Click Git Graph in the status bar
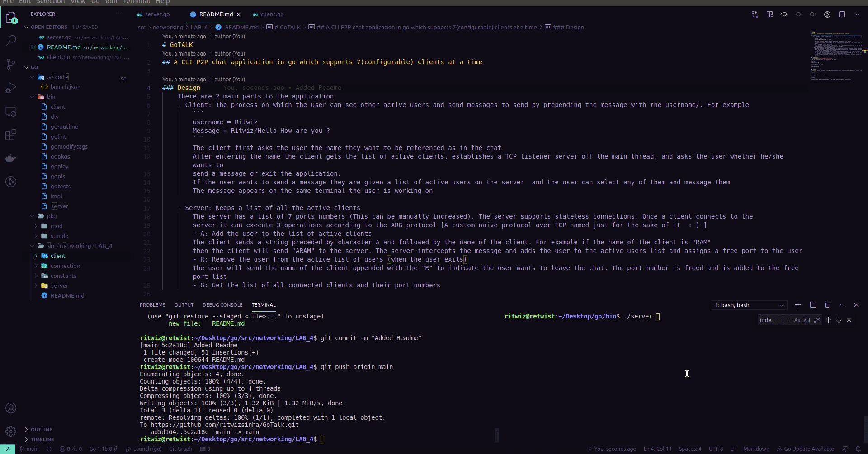Image resolution: width=868 pixels, height=454 pixels. click(x=180, y=449)
